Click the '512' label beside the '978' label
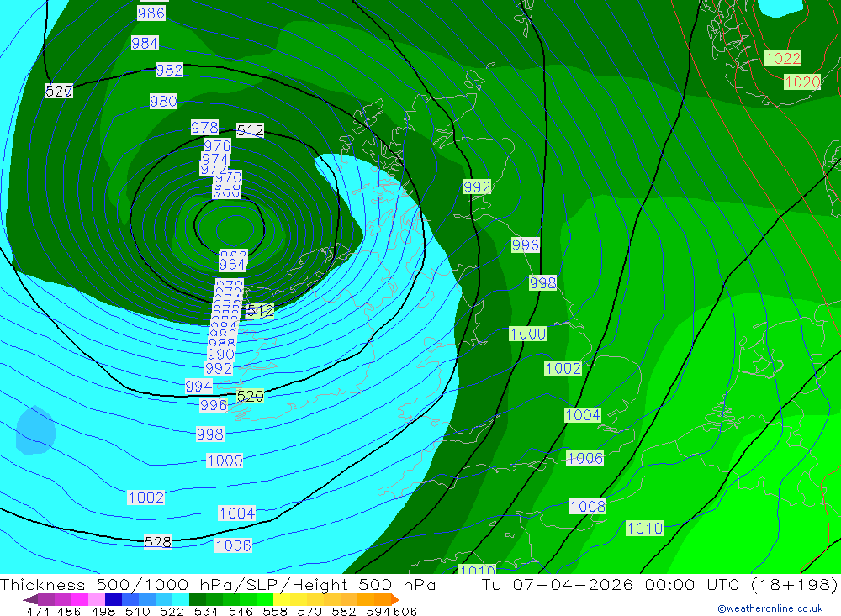841x616 pixels. click(x=251, y=131)
